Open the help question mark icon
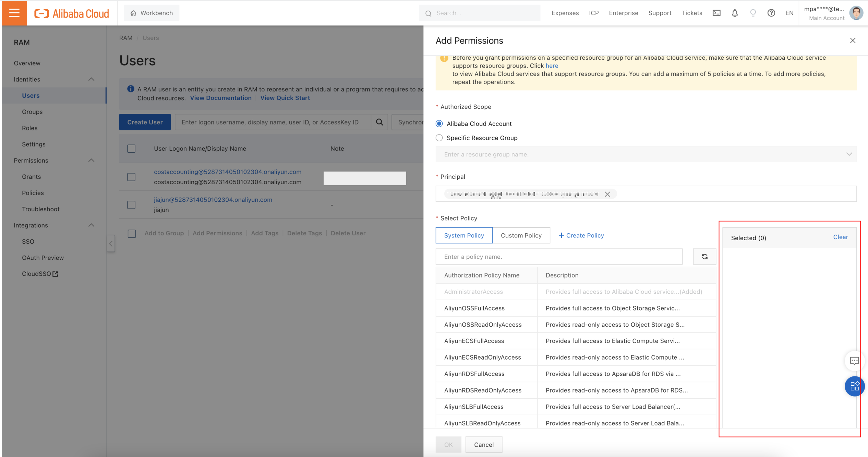The height and width of the screenshot is (457, 868). click(771, 13)
